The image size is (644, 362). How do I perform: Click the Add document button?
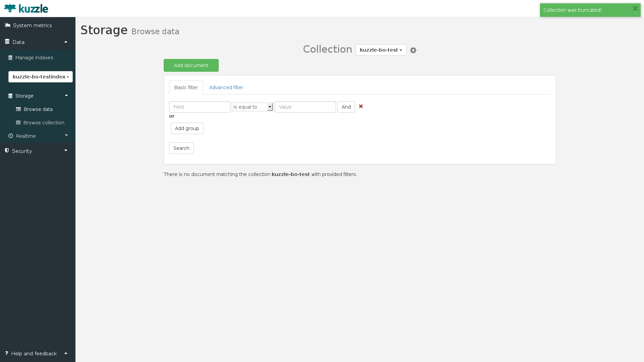(x=191, y=65)
